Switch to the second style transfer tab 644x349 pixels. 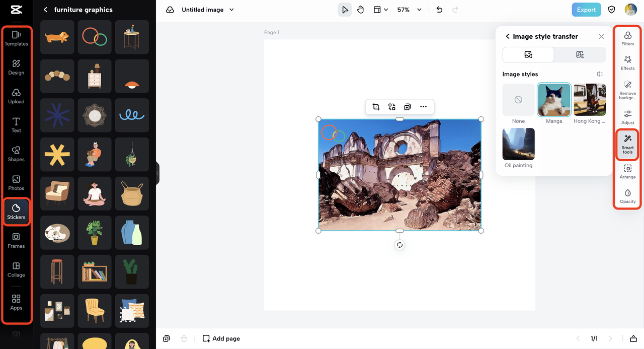point(580,54)
